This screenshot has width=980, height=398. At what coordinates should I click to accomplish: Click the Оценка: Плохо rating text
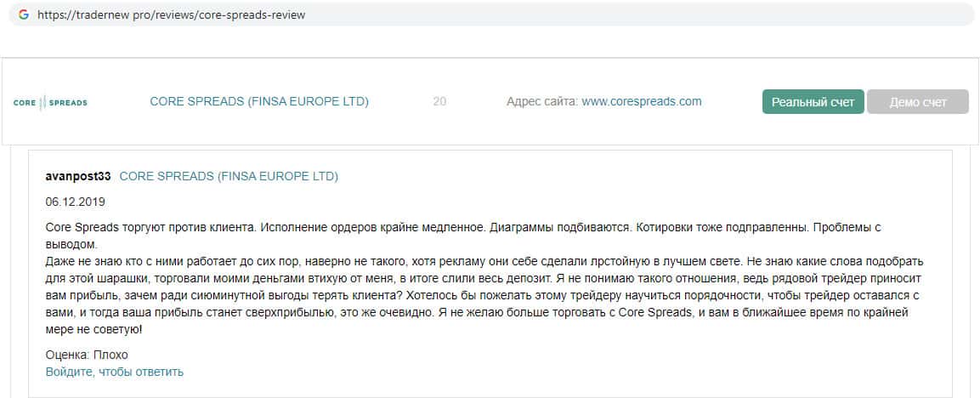87,355
